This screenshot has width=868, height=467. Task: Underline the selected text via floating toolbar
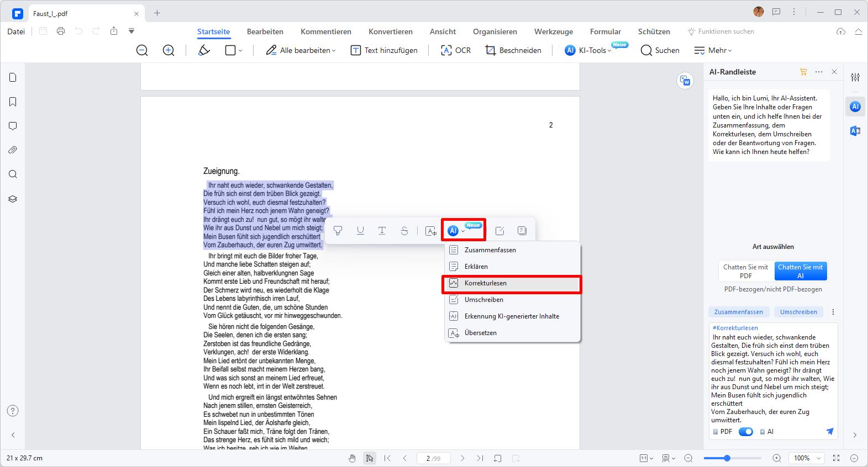(360, 231)
